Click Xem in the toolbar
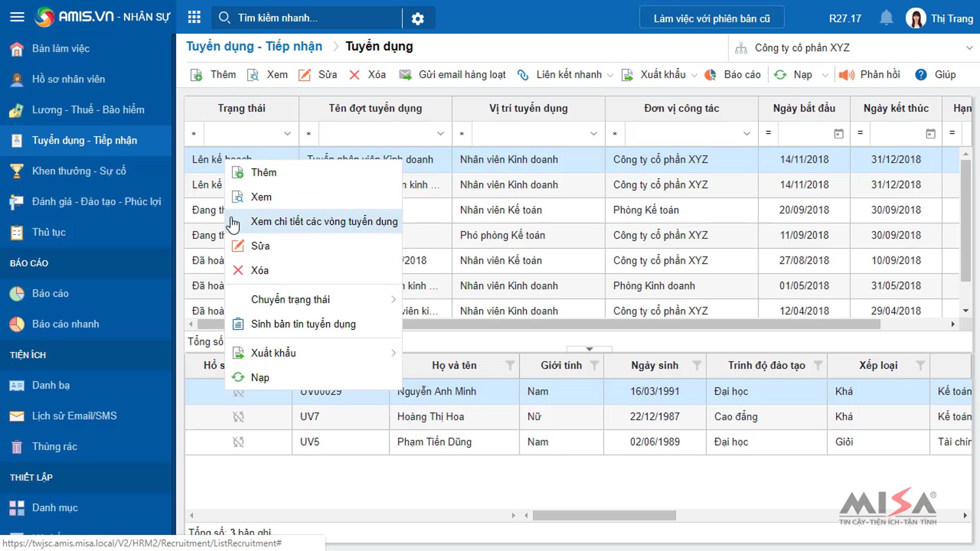This screenshot has height=551, width=980. pos(267,75)
